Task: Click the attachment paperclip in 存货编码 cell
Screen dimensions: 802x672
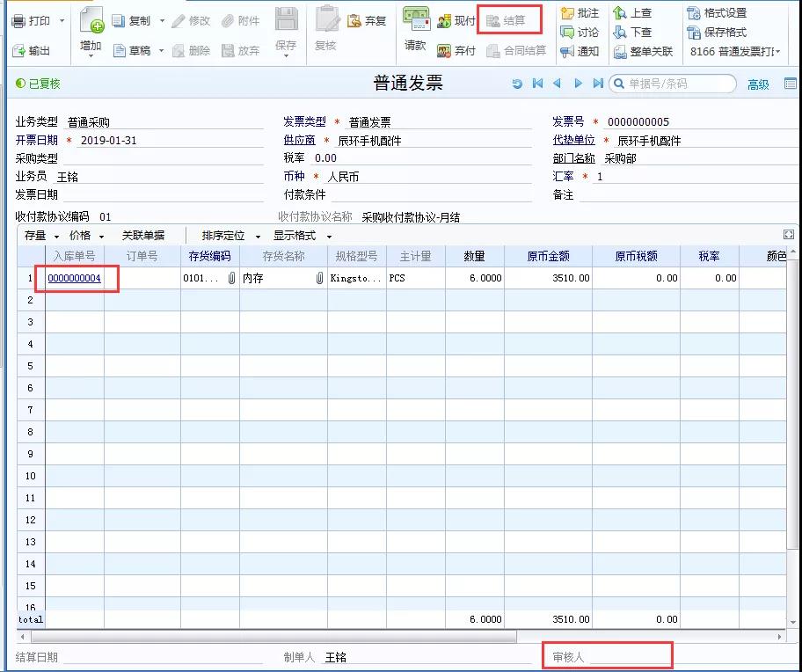Action: [x=232, y=278]
